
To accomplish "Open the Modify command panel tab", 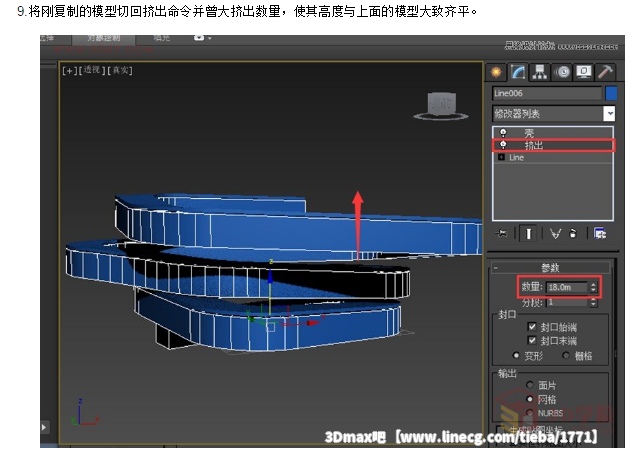I will 518,72.
